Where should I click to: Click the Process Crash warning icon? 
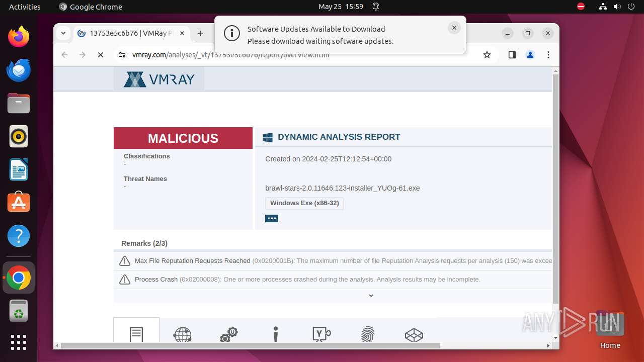pos(124,280)
